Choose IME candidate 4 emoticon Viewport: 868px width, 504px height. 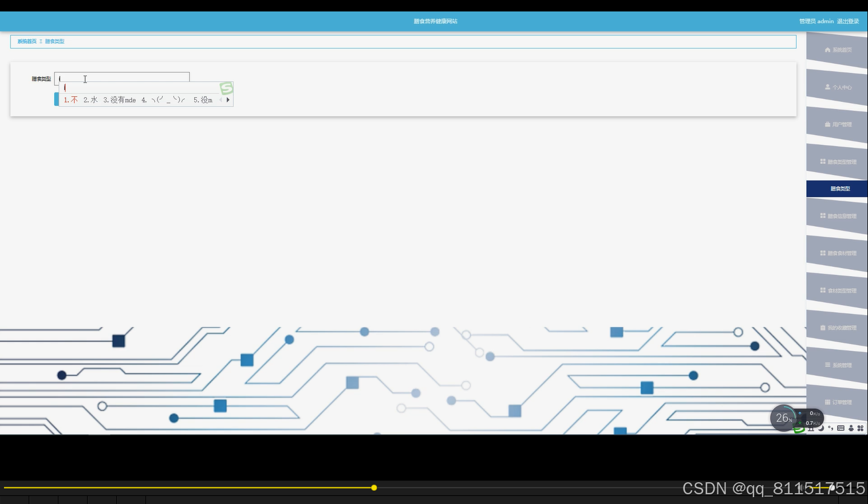[163, 100]
